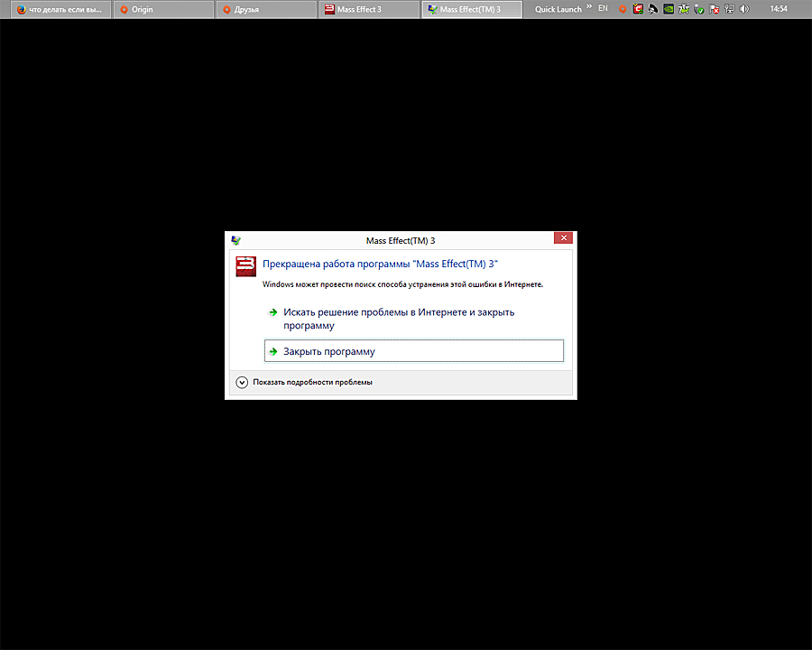Image resolution: width=812 pixels, height=650 pixels.
Task: Select the Mass Effect(TM) 3 error taskbar button
Action: pyautogui.click(x=472, y=9)
